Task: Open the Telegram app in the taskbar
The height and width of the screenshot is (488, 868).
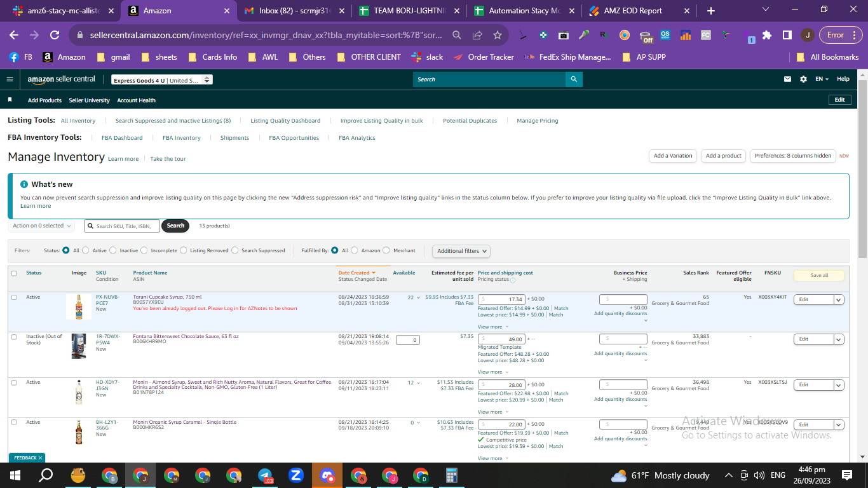Action: click(265, 475)
